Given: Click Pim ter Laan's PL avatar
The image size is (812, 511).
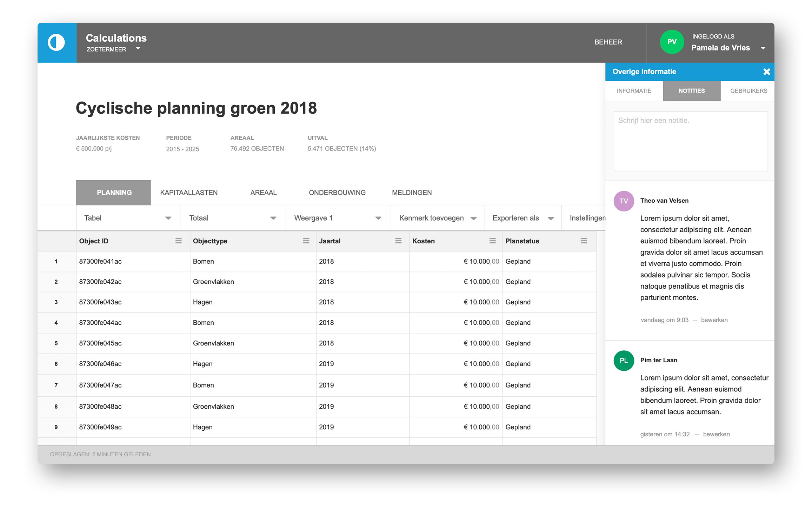Looking at the screenshot, I should (x=624, y=361).
